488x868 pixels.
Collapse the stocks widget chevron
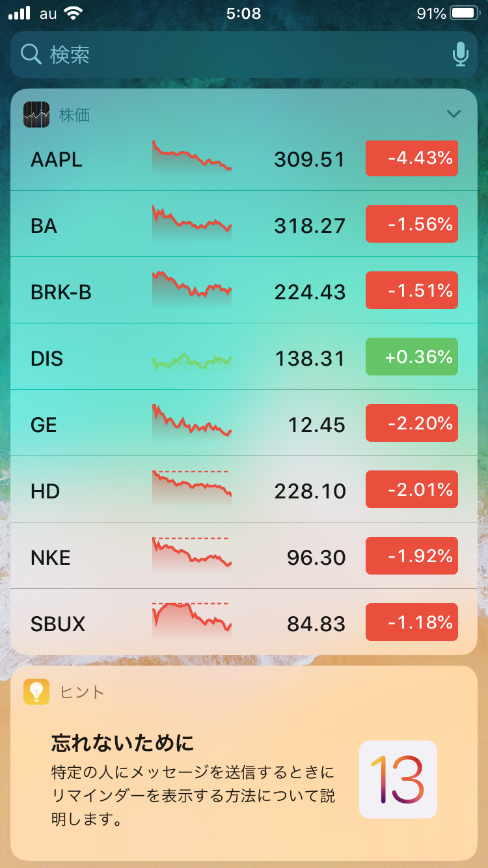click(454, 115)
